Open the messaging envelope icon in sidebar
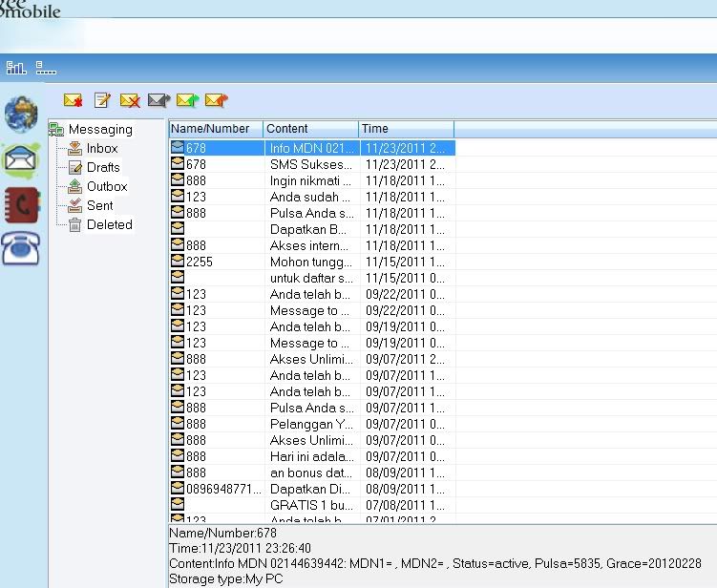The width and height of the screenshot is (717, 588). [x=21, y=159]
